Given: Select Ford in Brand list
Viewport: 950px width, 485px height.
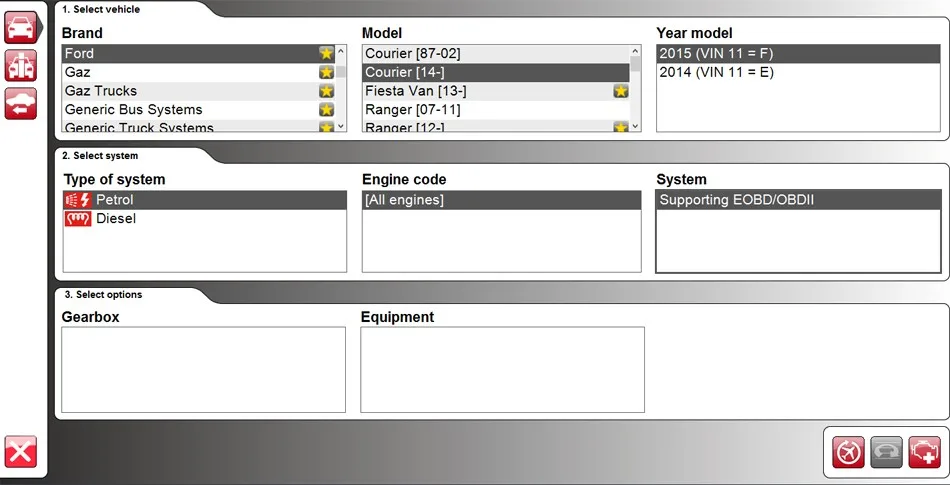Looking at the screenshot, I should click(x=198, y=53).
